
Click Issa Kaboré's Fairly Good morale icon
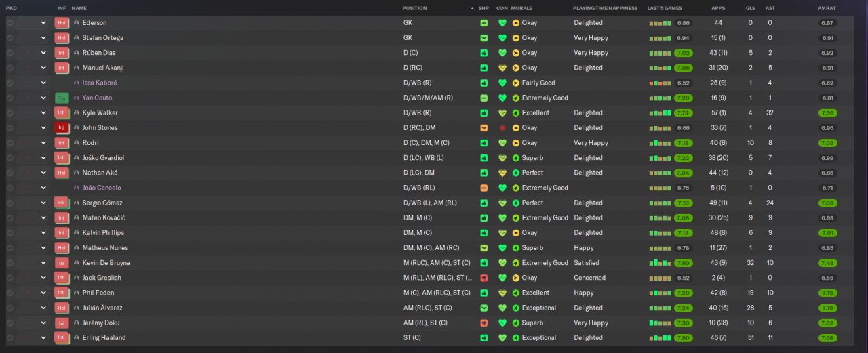click(516, 83)
